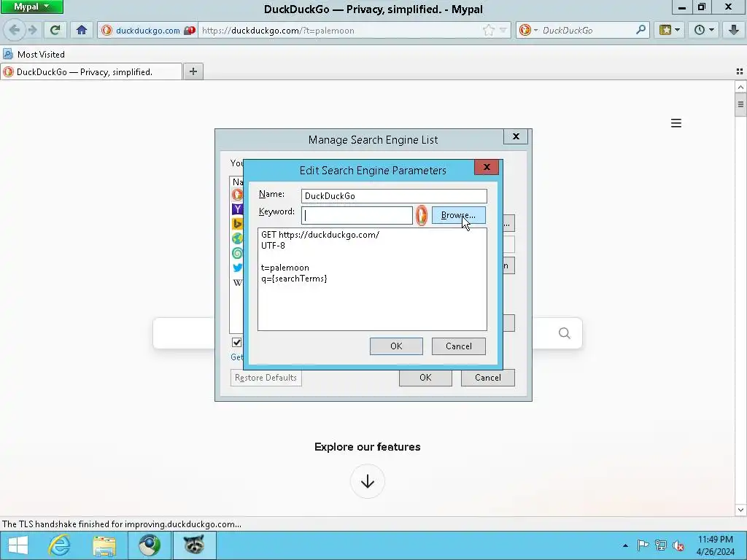Click the Browse... button
Viewport: 747px width, 560px height.
pyautogui.click(x=458, y=215)
